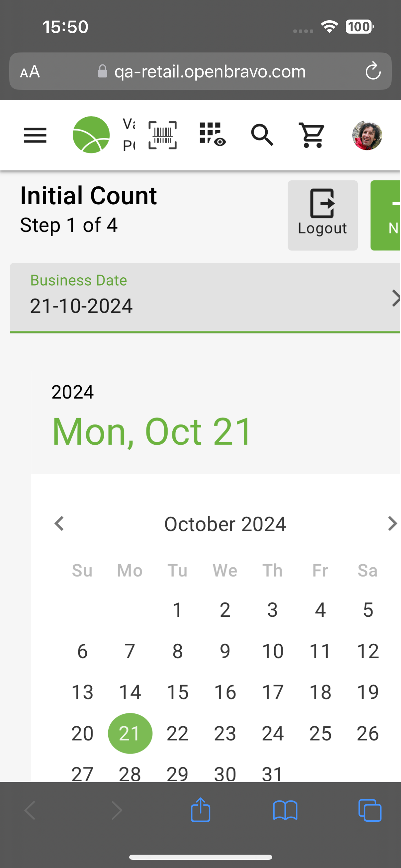Pick October 24 as the date

pyautogui.click(x=273, y=733)
